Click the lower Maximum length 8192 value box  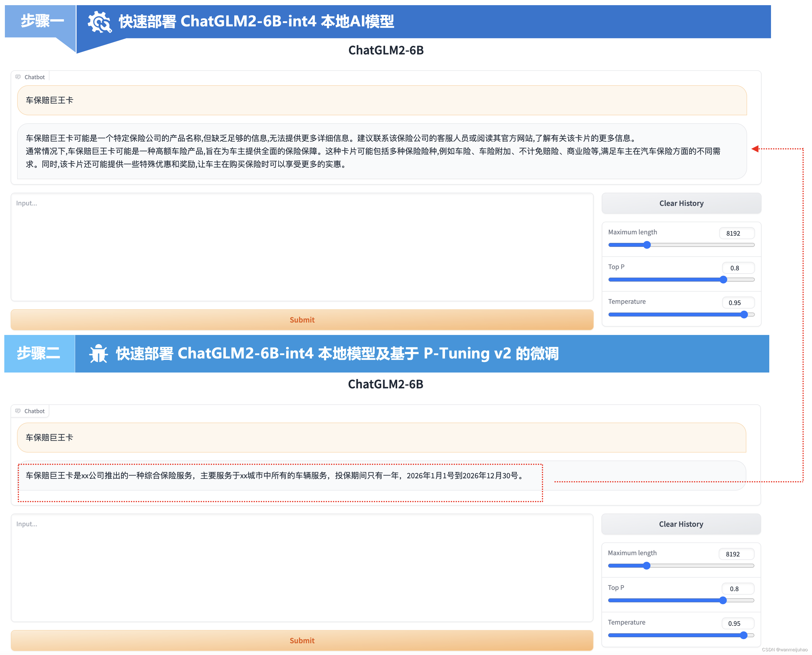point(736,554)
